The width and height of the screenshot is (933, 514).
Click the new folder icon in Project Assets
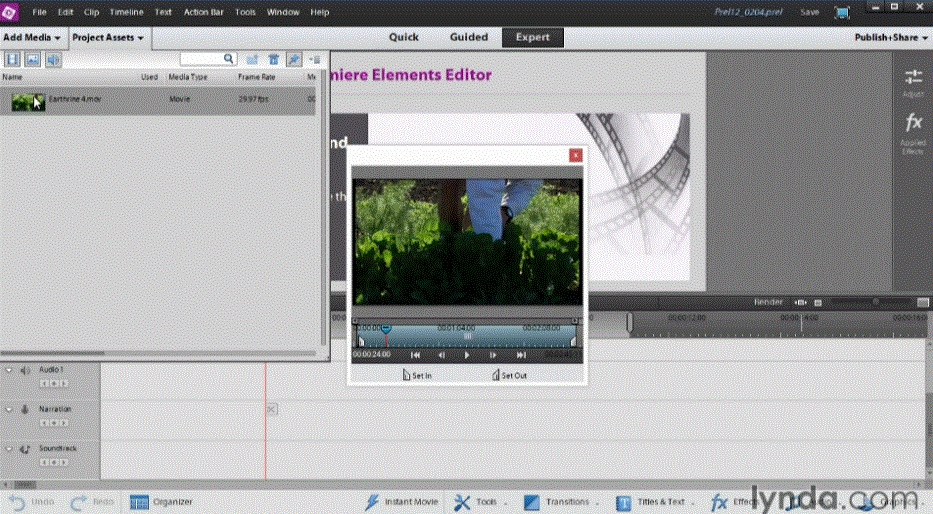tap(252, 59)
